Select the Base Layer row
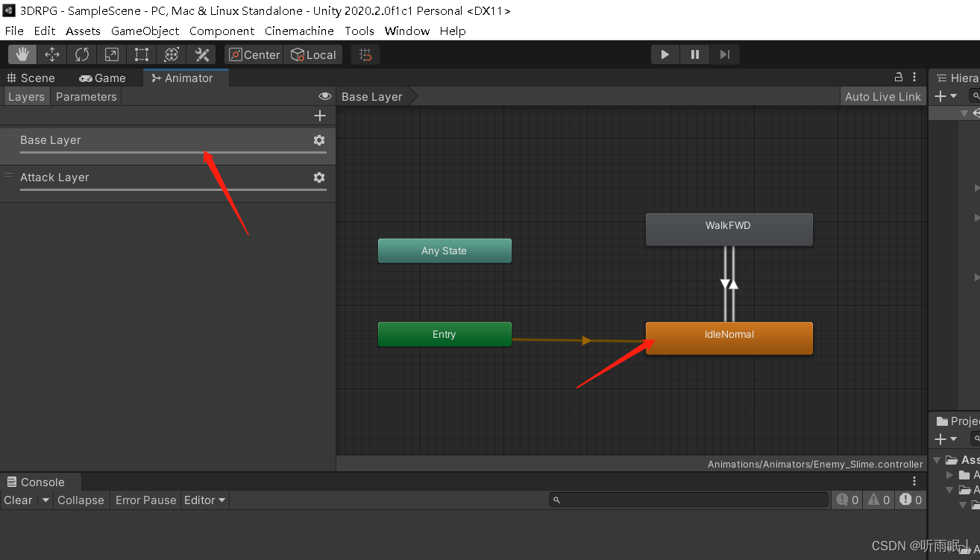980x560 pixels. [x=168, y=146]
